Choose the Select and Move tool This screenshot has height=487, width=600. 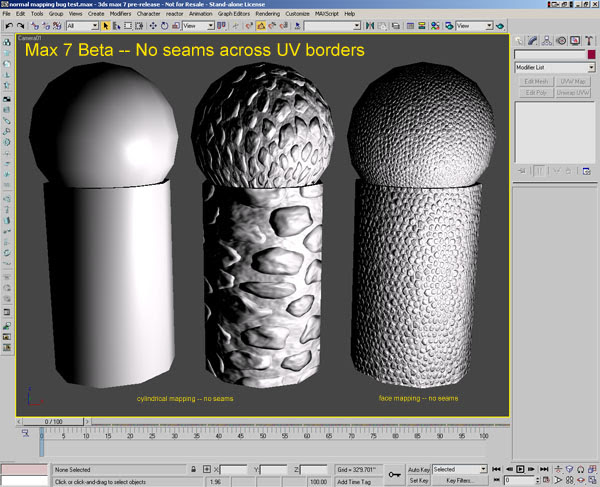[153, 26]
